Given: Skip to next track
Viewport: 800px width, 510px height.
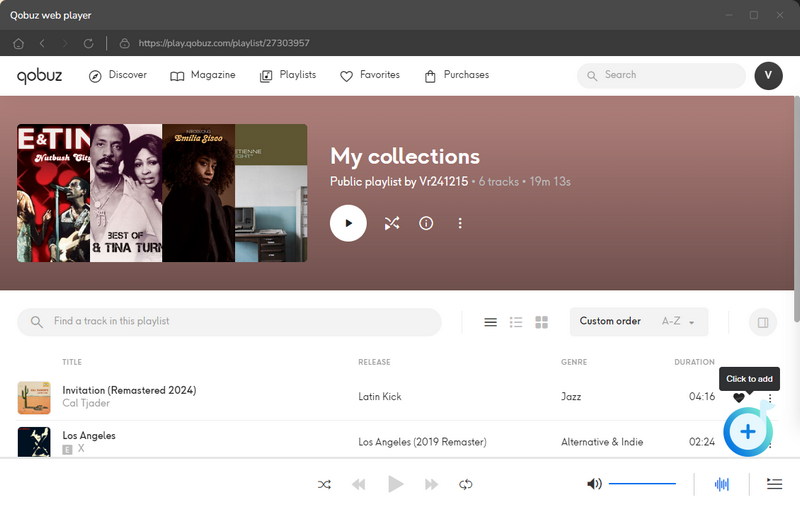Looking at the screenshot, I should tap(431, 484).
